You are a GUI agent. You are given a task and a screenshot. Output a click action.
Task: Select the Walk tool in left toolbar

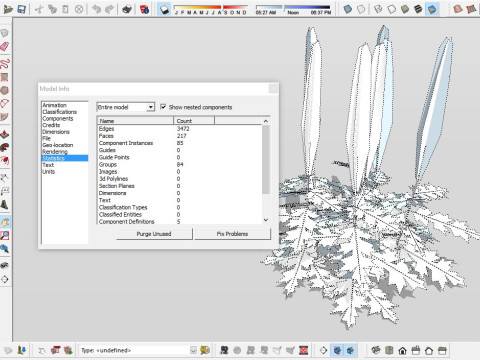[x=5, y=265]
